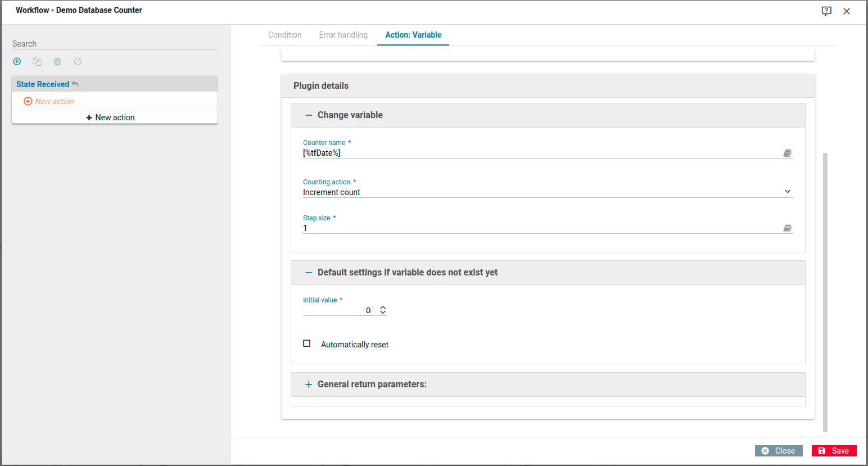Click the Search field in left panel
Viewport: 868px width, 466px height.
(115, 44)
